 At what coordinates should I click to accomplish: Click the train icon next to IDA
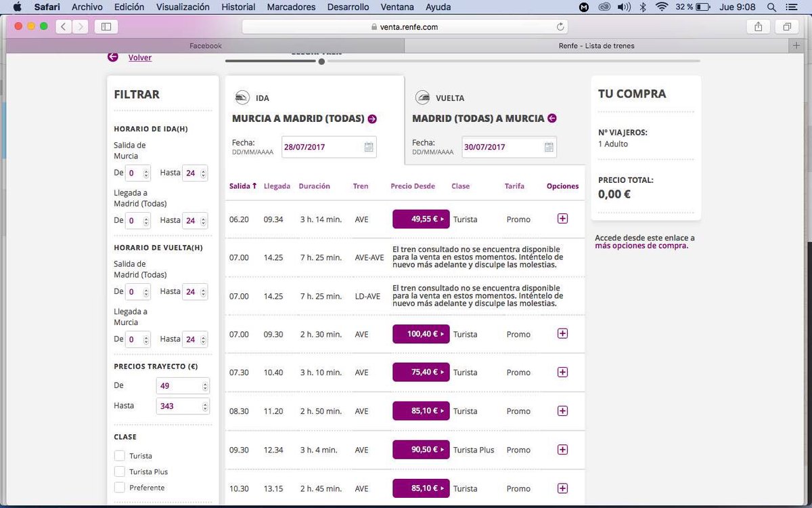242,97
